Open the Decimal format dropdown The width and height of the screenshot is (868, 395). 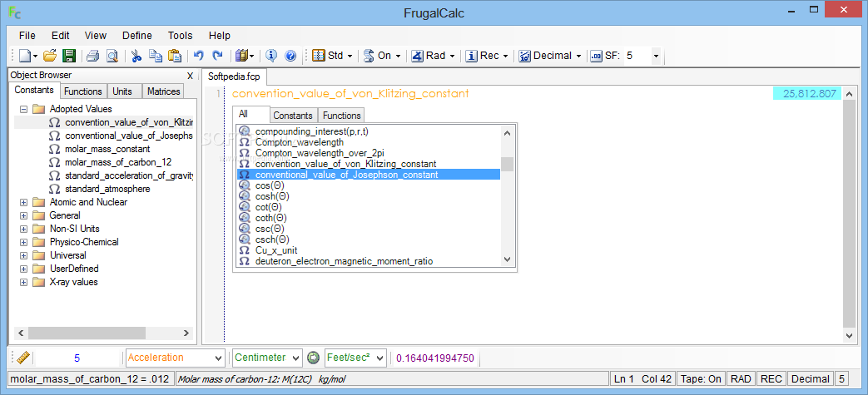click(578, 56)
